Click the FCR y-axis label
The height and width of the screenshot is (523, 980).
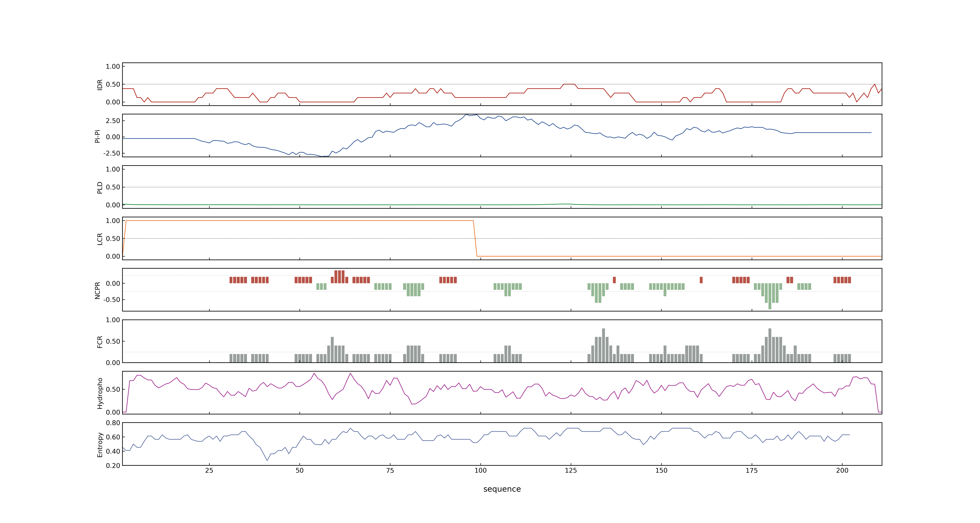100,341
